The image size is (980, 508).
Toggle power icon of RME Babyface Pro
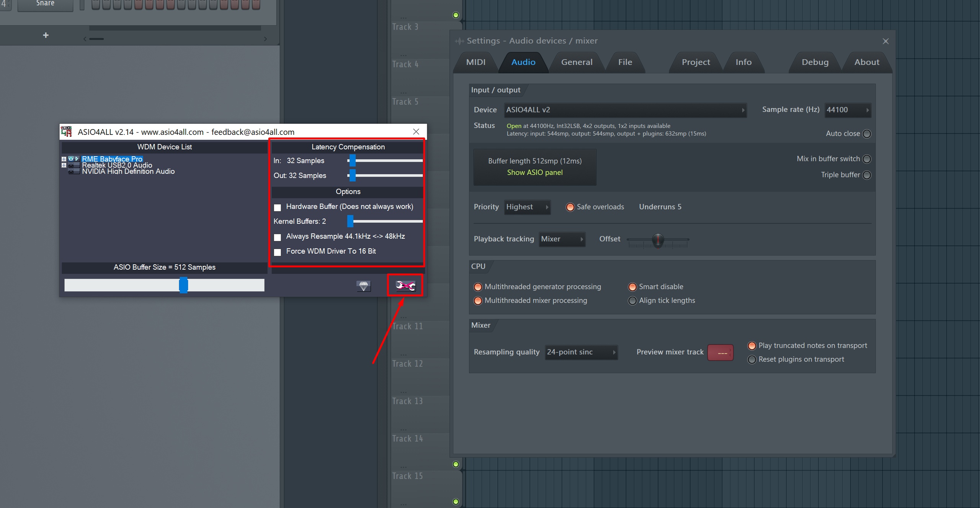click(x=71, y=159)
